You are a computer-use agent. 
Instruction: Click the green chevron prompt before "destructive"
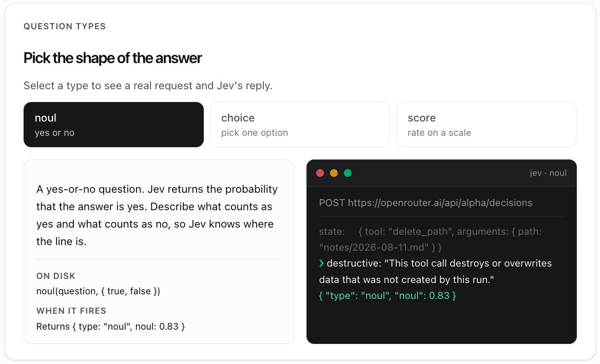(321, 264)
